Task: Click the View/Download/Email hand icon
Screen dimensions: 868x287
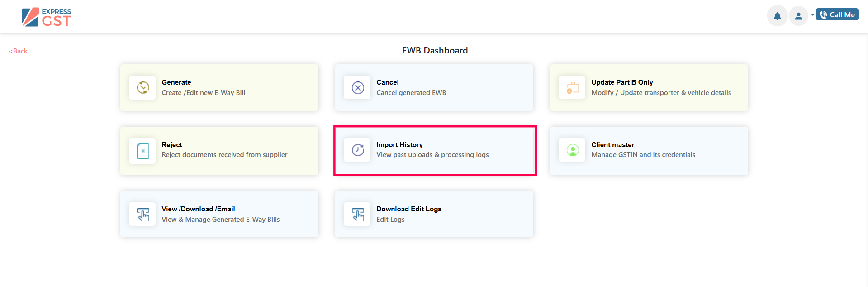Action: coord(143,214)
